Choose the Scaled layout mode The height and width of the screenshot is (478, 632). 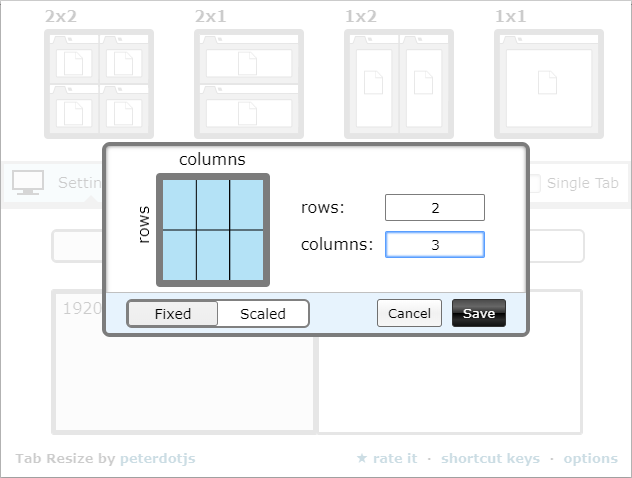tap(263, 314)
